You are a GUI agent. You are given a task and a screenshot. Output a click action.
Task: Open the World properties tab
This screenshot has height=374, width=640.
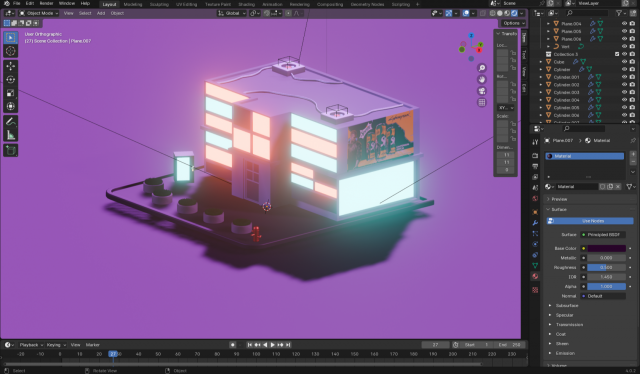click(535, 198)
